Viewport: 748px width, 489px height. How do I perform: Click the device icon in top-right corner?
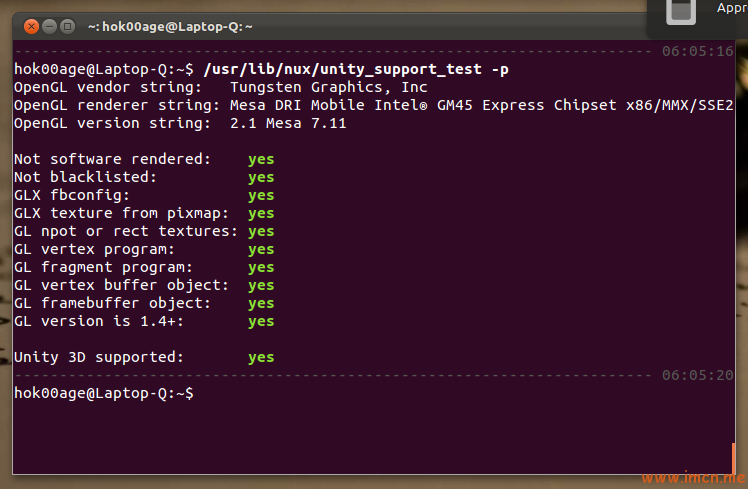pos(680,11)
